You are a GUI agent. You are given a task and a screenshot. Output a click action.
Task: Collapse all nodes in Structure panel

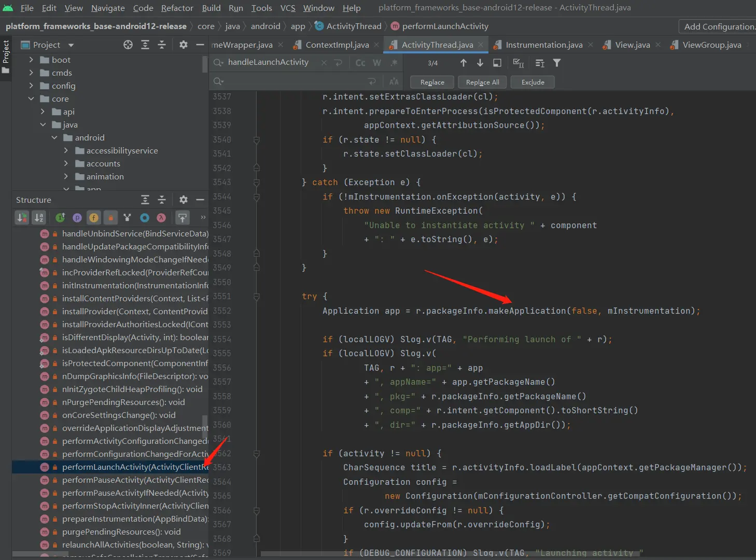point(162,200)
